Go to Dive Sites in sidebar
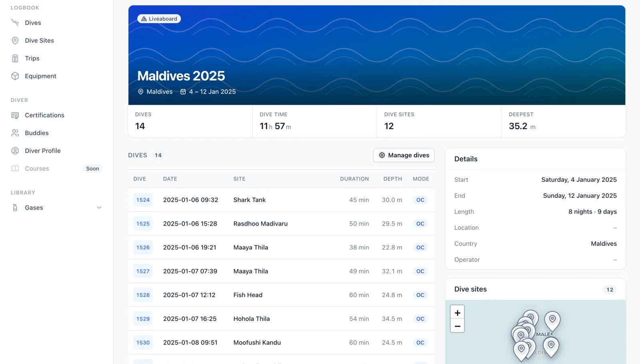 click(x=39, y=40)
